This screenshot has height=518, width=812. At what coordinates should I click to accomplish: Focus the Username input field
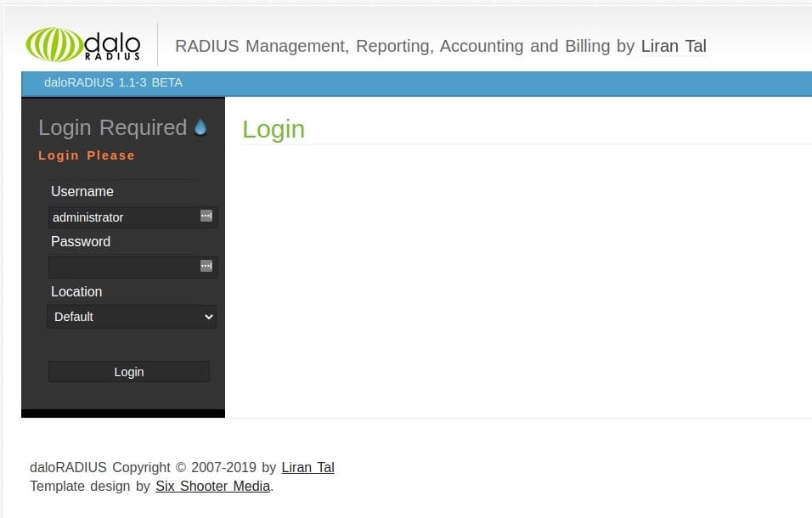(133, 217)
